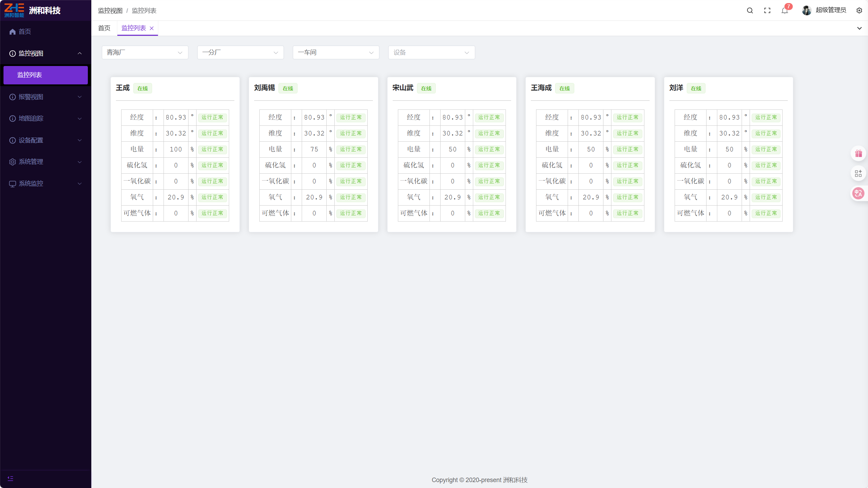Toggle fullscreen mode icon

(767, 10)
